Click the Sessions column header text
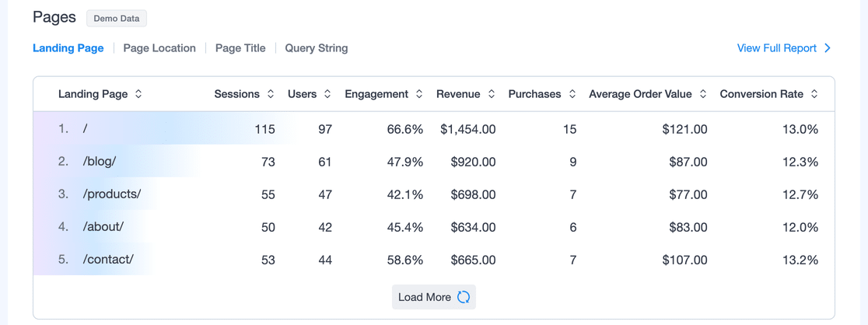The width and height of the screenshot is (868, 325). click(x=237, y=94)
